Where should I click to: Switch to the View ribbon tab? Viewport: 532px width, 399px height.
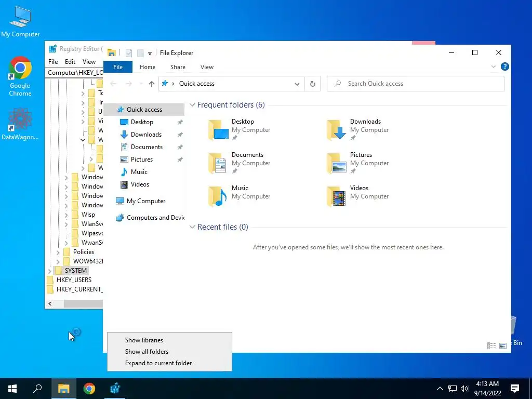[x=207, y=67]
